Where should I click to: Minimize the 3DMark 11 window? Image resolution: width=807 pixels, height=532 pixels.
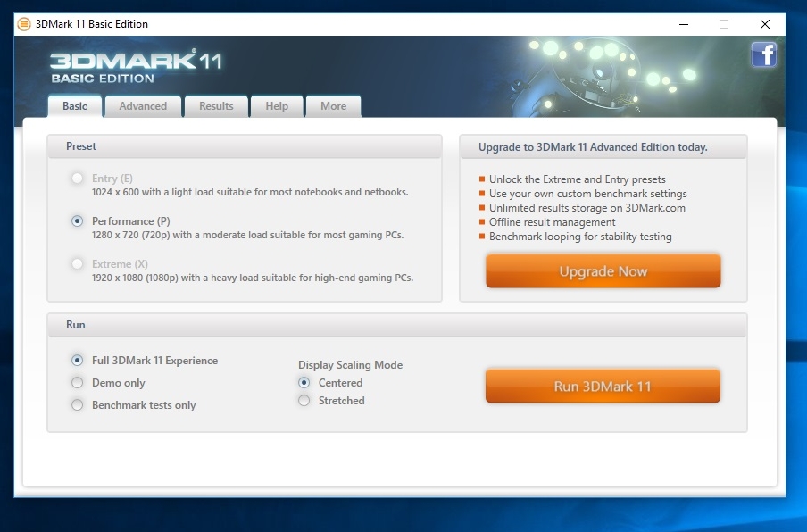tap(684, 24)
